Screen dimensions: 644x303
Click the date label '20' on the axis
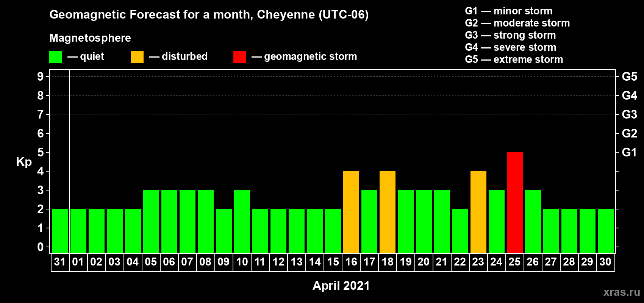click(x=424, y=262)
